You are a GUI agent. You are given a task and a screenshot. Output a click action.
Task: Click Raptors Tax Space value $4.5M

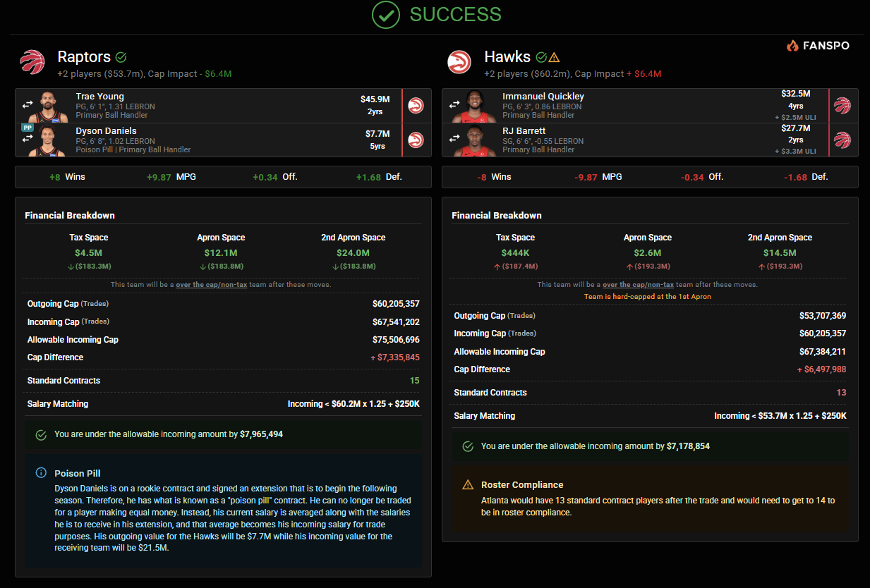pyautogui.click(x=89, y=253)
